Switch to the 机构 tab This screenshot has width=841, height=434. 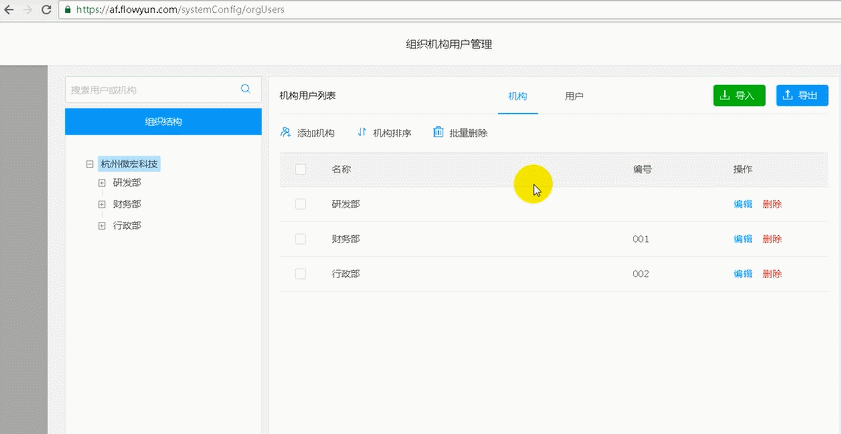(518, 97)
